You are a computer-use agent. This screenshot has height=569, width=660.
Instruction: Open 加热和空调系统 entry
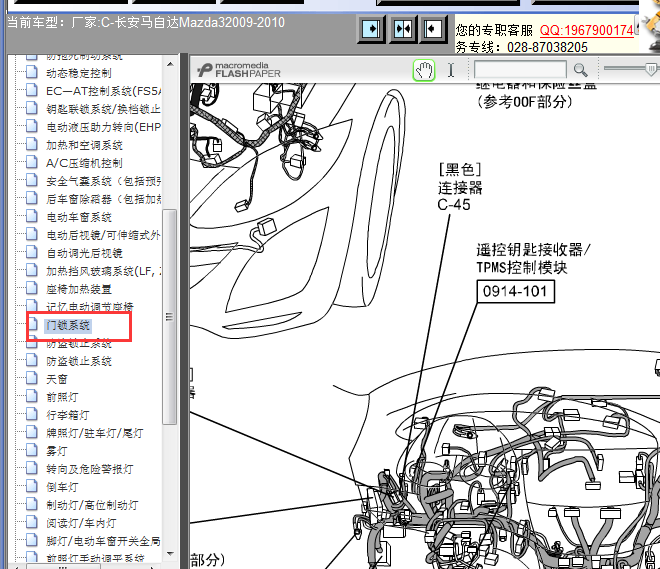(x=84, y=146)
